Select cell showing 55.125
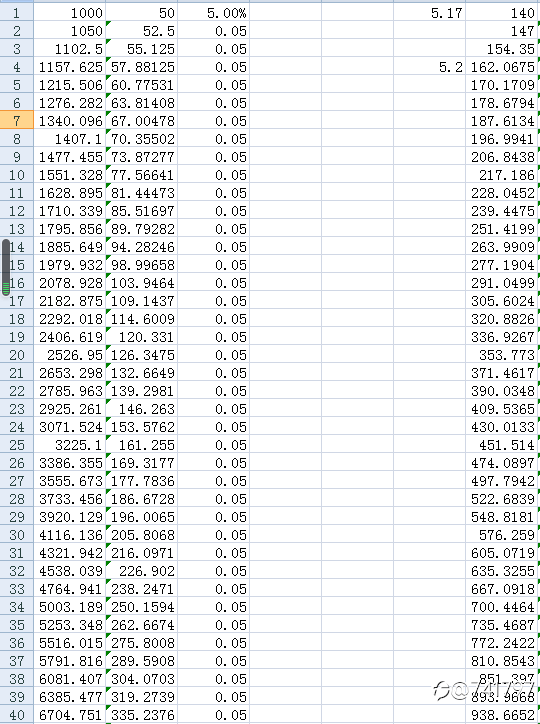The height and width of the screenshot is (724, 540). pyautogui.click(x=142, y=48)
